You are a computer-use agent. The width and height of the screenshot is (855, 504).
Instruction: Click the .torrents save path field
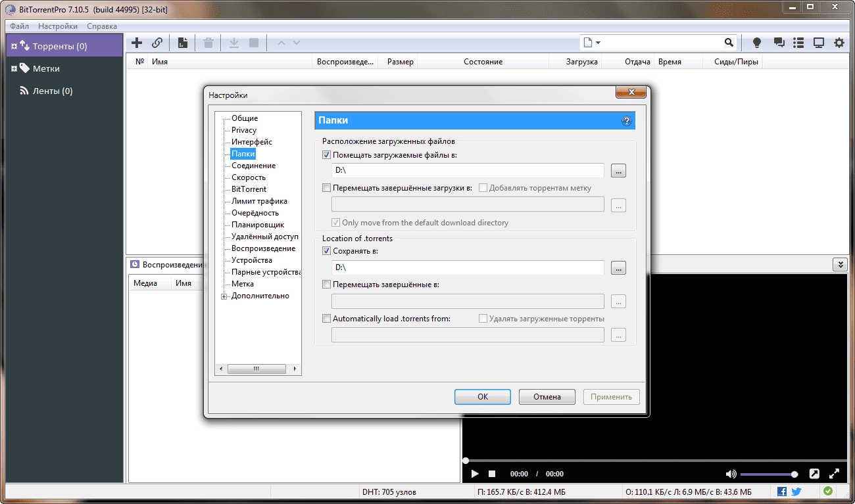coord(468,268)
